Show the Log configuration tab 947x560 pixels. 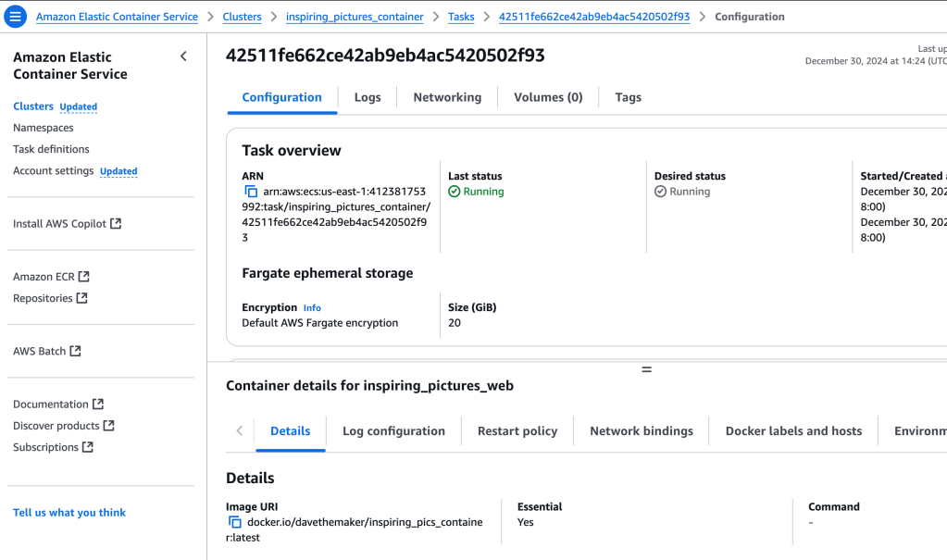point(393,431)
